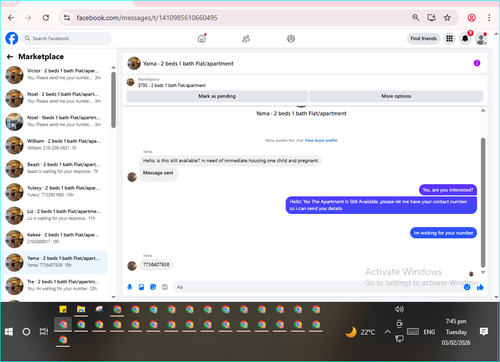Viewport: 500px width, 362px height.
Task: Click the browser forward button
Action: pos(28,18)
